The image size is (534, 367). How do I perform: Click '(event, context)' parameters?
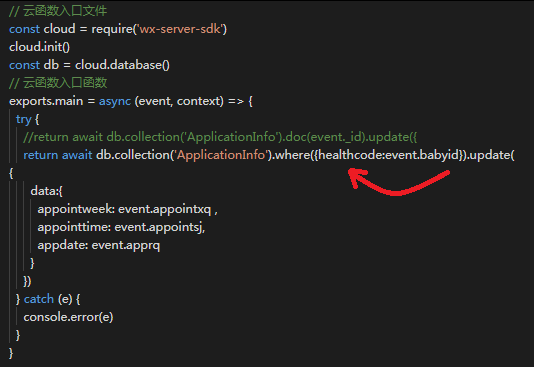[179, 101]
